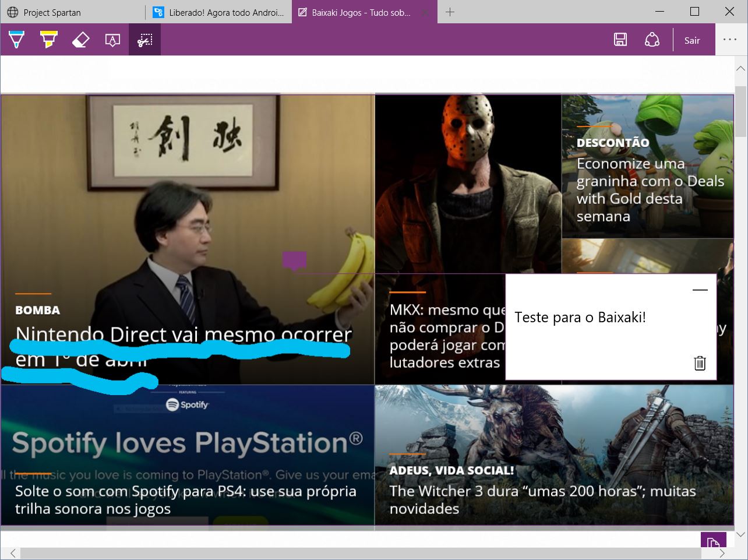Click inside the note text 'Teste para o Baixaki!'

point(580,318)
